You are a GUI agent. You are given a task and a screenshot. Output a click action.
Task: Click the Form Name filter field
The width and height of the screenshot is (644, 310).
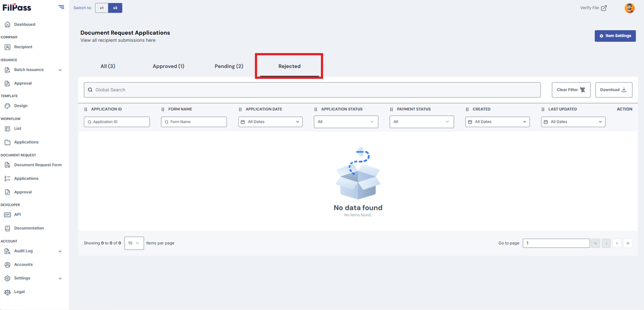click(x=194, y=122)
